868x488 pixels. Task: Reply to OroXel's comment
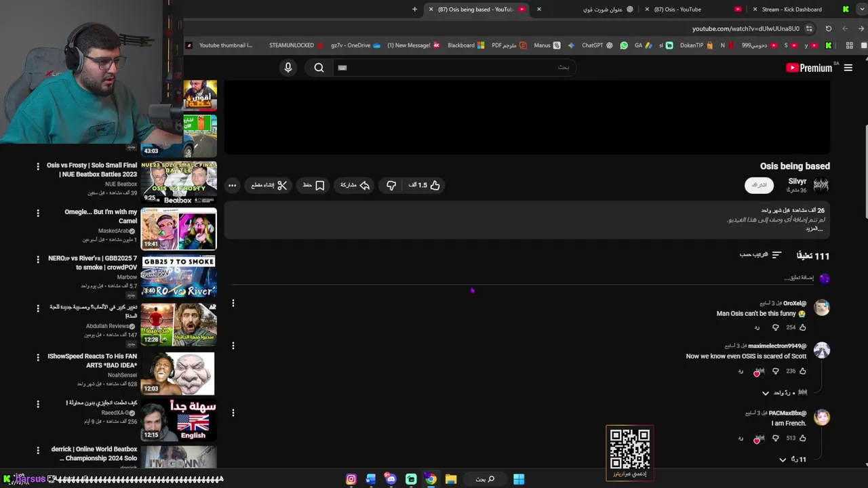click(x=757, y=327)
